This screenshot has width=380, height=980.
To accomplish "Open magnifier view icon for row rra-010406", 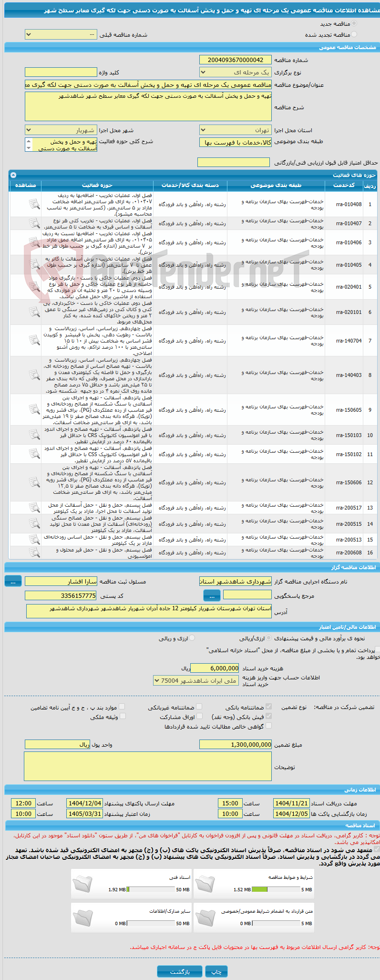I will 34,242.
